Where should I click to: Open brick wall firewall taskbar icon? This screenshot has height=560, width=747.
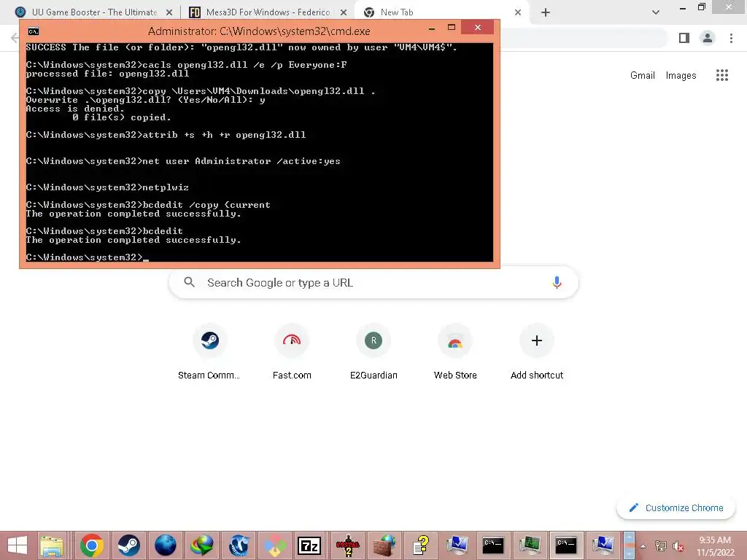click(x=384, y=545)
